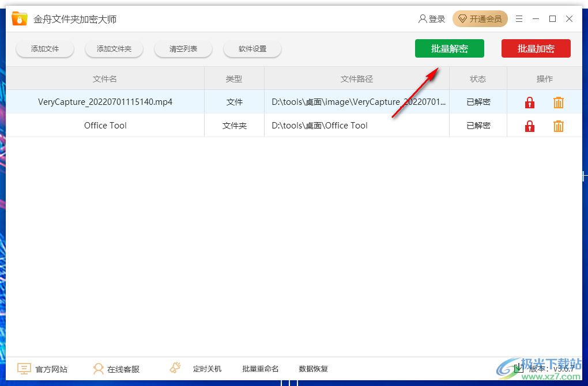
Task: Open the 软件设置 software settings
Action: point(252,48)
